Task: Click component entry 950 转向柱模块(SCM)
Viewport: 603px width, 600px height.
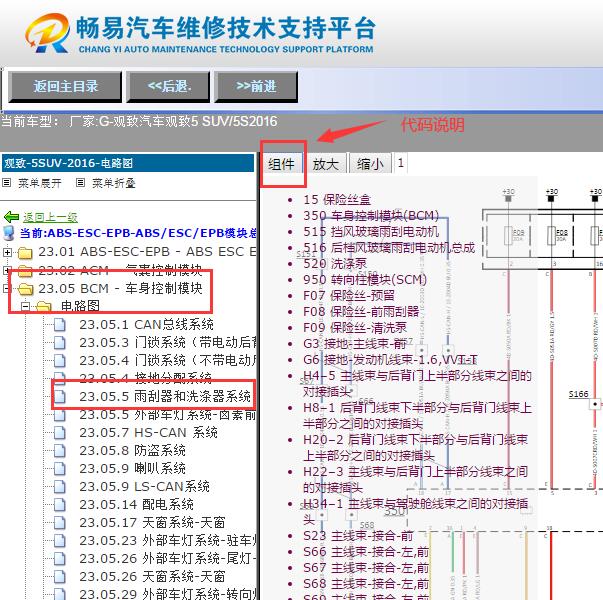Action: (365, 280)
